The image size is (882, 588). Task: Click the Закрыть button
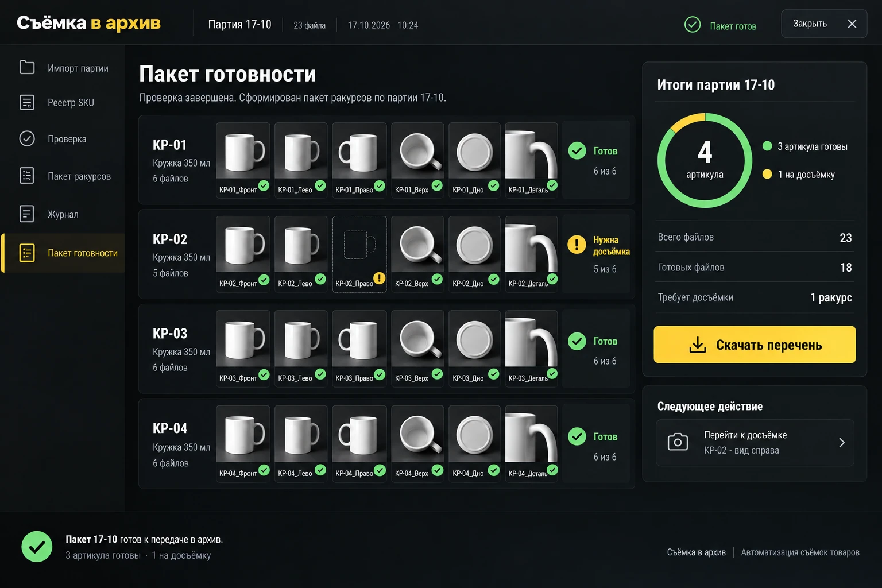point(824,24)
